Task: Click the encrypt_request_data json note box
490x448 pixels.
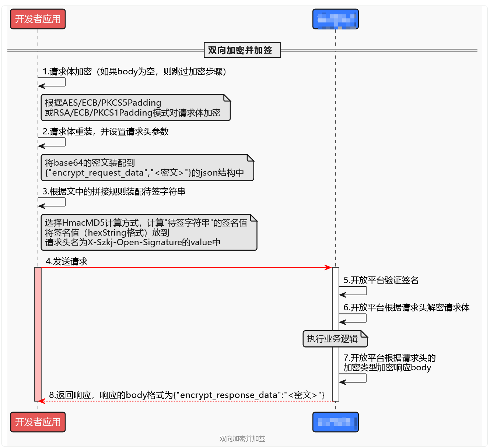Action: pos(147,167)
